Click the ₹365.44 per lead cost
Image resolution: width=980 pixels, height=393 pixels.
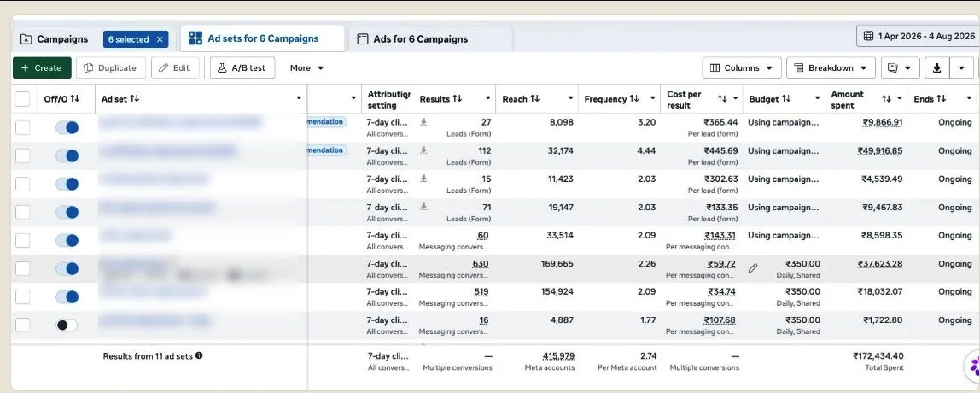click(x=720, y=123)
